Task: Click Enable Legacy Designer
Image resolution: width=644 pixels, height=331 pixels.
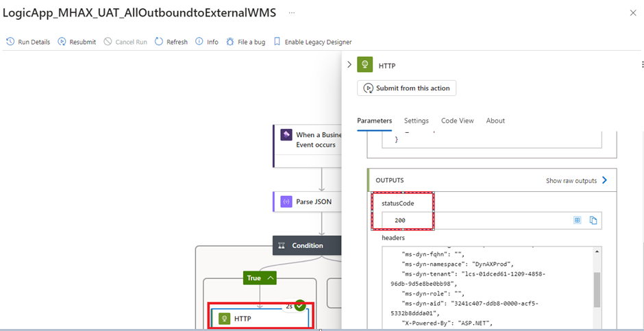Action: pos(312,42)
